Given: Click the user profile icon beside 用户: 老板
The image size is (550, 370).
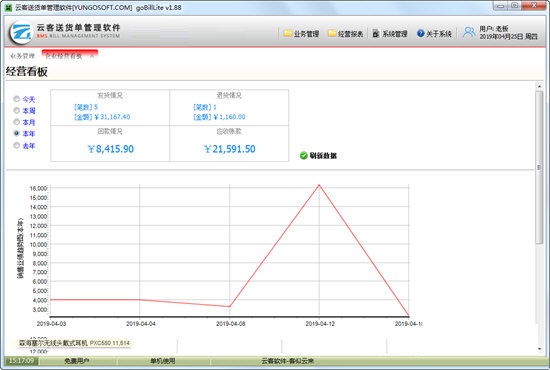Looking at the screenshot, I should [469, 32].
